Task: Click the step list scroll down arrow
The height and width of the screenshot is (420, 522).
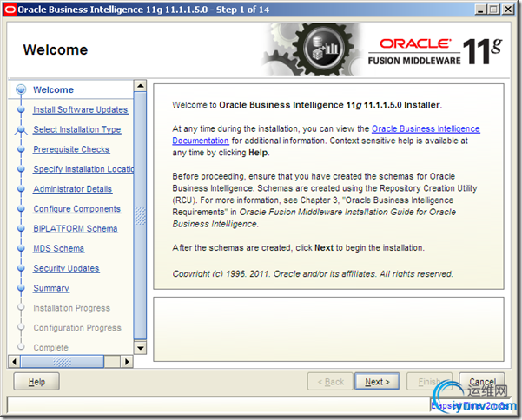Action: click(x=140, y=348)
